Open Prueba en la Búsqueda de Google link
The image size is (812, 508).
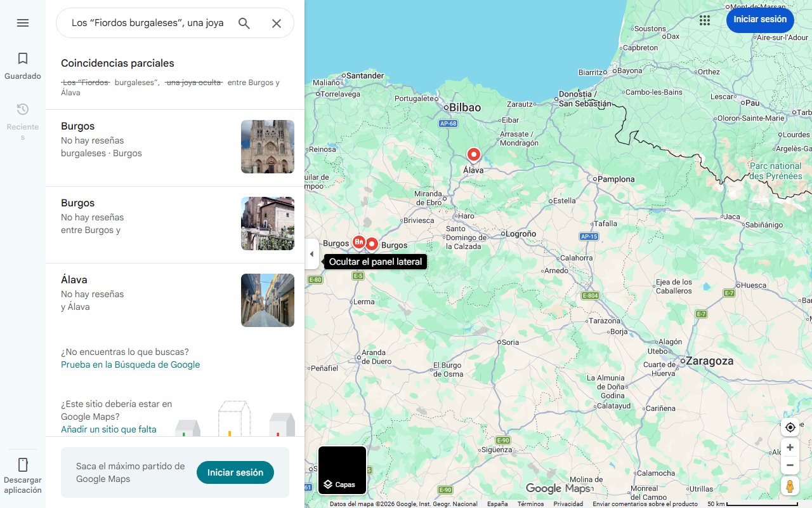click(x=130, y=364)
